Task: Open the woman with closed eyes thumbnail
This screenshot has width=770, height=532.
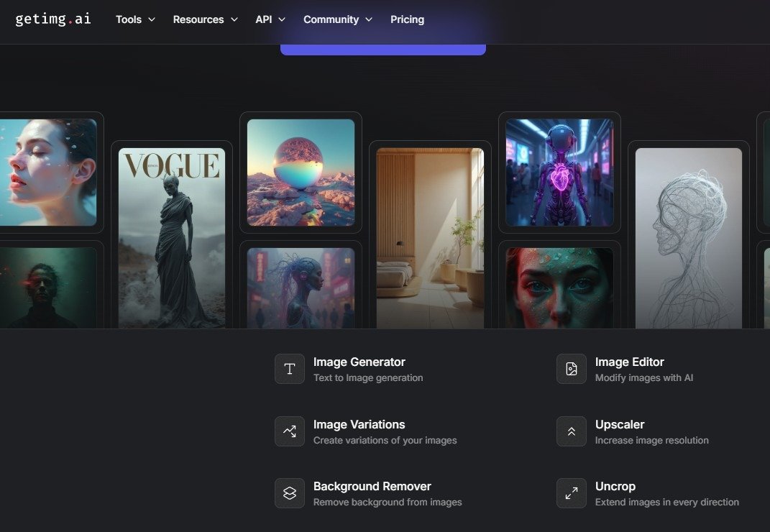Action: point(48,173)
